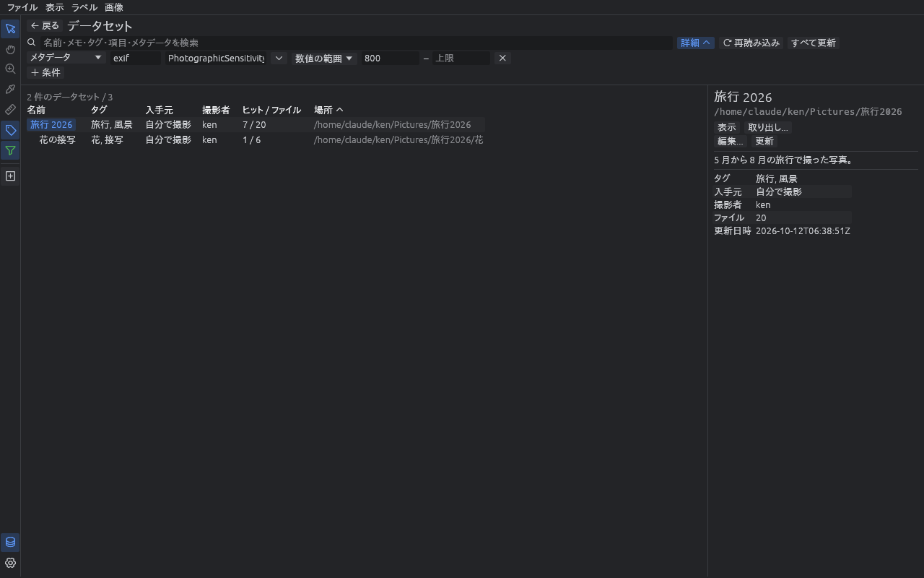Click the 上限 upper bound field
The width and height of the screenshot is (924, 578).
coord(461,58)
